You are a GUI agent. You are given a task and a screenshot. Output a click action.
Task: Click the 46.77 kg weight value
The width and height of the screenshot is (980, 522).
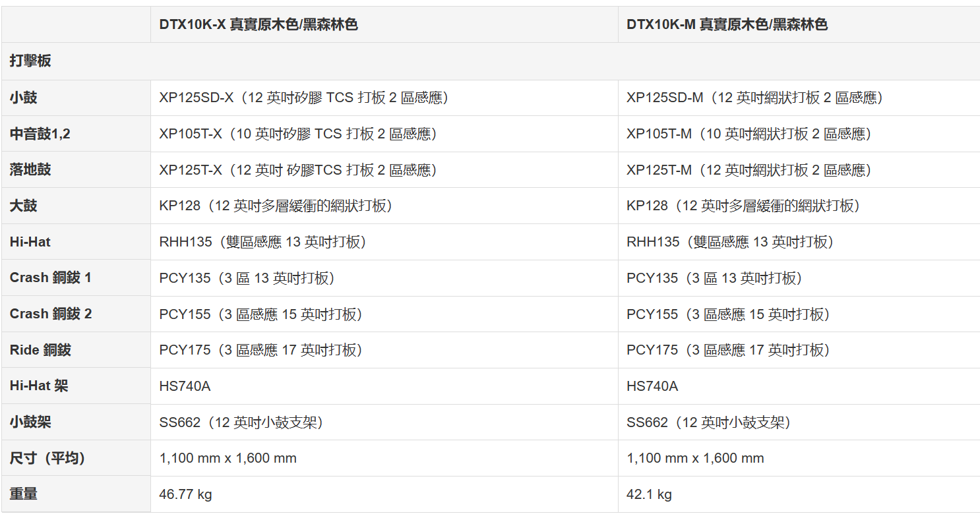(185, 494)
